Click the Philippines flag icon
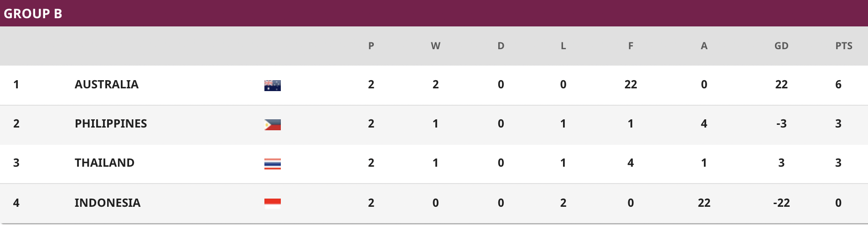 click(x=273, y=125)
